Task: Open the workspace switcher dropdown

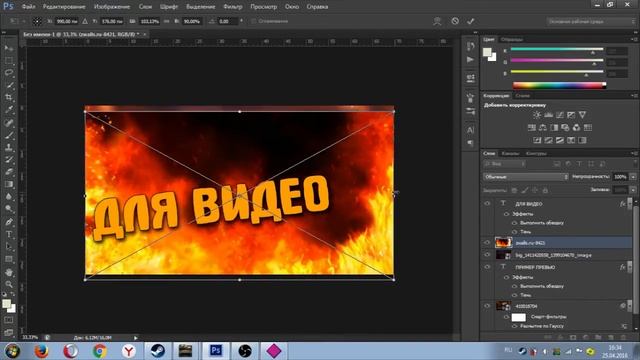Action: tap(591, 21)
